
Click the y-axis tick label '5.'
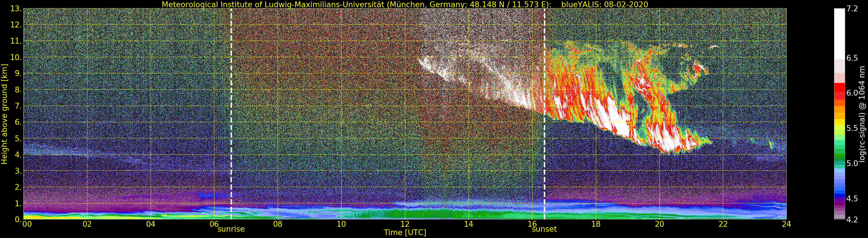(x=18, y=138)
